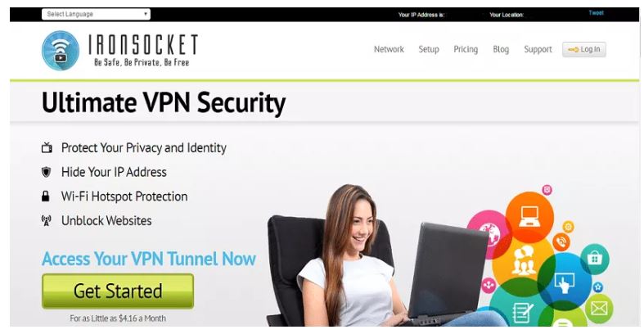Open the Network menu item
644x334 pixels.
coord(389,49)
